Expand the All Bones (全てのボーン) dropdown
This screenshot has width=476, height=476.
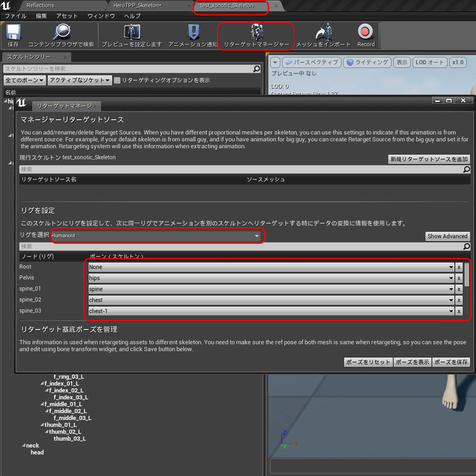(25, 80)
